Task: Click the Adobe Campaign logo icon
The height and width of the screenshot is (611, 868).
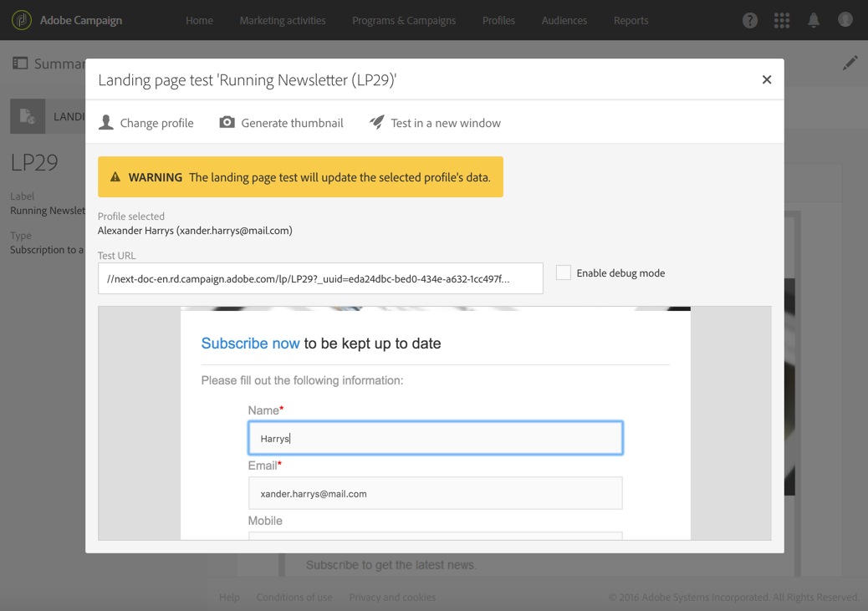Action: 22,20
